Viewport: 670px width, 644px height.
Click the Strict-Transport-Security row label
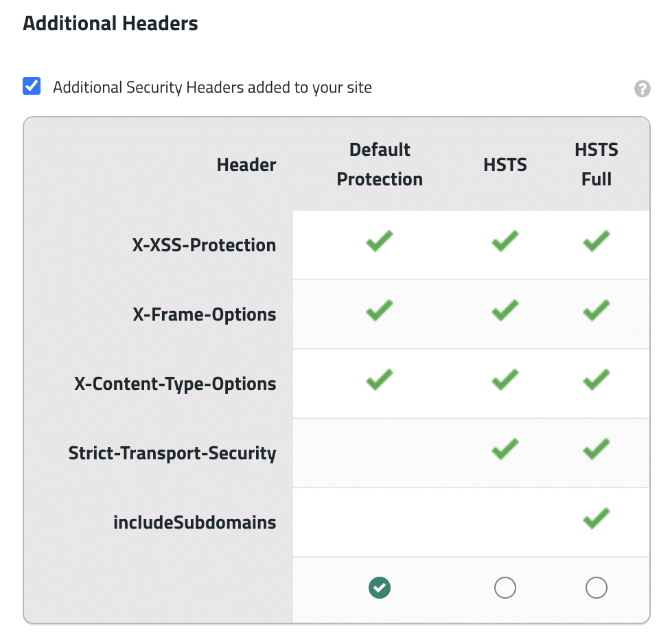[172, 453]
